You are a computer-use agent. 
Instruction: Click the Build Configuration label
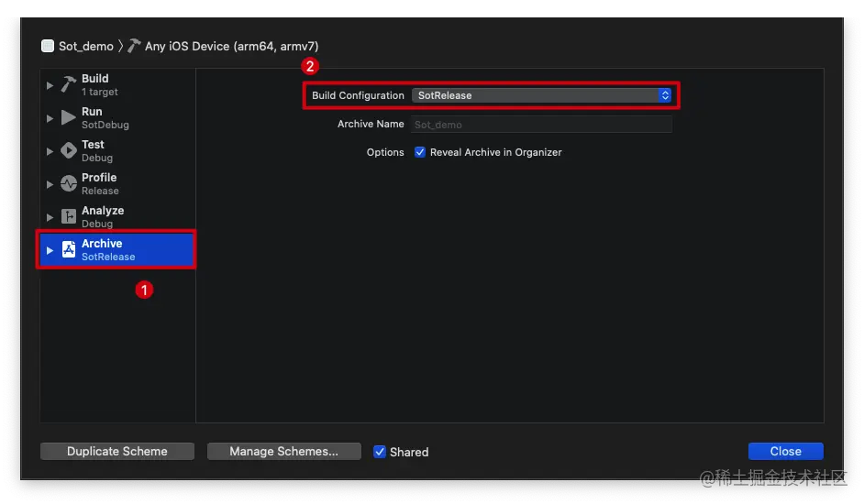358,95
